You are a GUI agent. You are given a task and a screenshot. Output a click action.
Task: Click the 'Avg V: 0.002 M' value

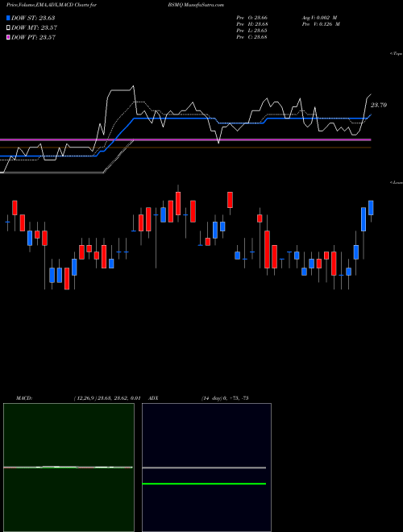point(319,18)
